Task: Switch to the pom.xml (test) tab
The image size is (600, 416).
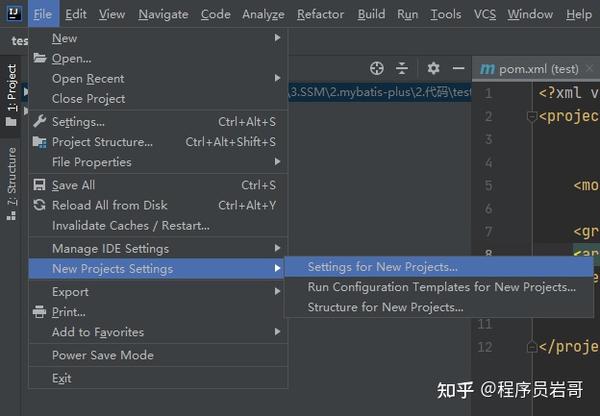Action: 530,69
